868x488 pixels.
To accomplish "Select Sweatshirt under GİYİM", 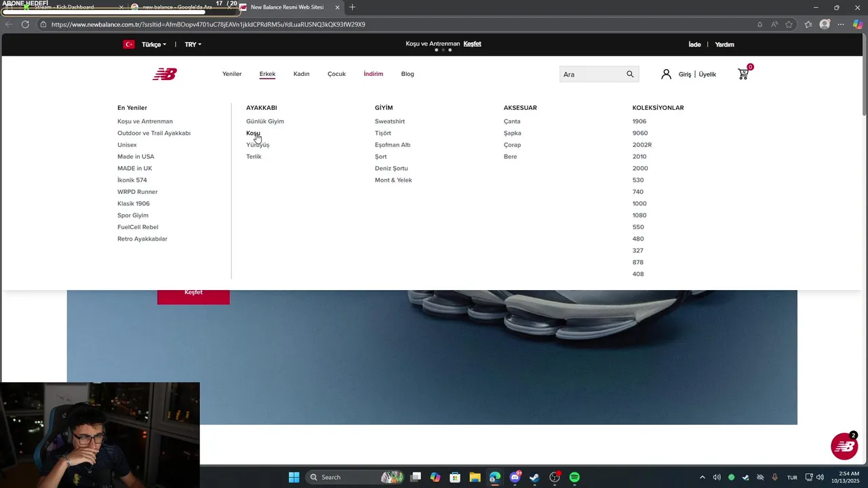I will pos(390,121).
